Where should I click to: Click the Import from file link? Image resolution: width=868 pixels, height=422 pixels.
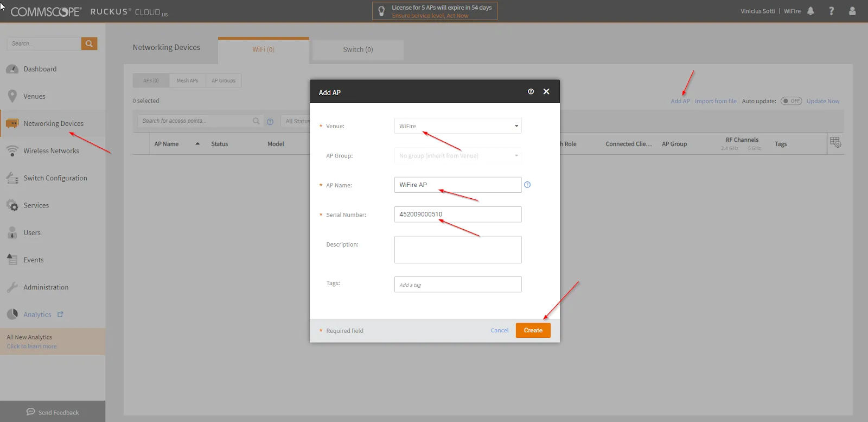tap(716, 101)
